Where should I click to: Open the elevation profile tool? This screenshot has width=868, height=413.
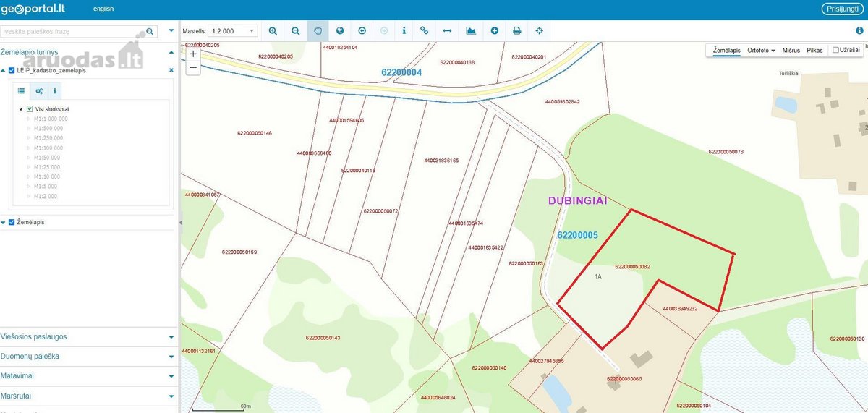pos(471,31)
